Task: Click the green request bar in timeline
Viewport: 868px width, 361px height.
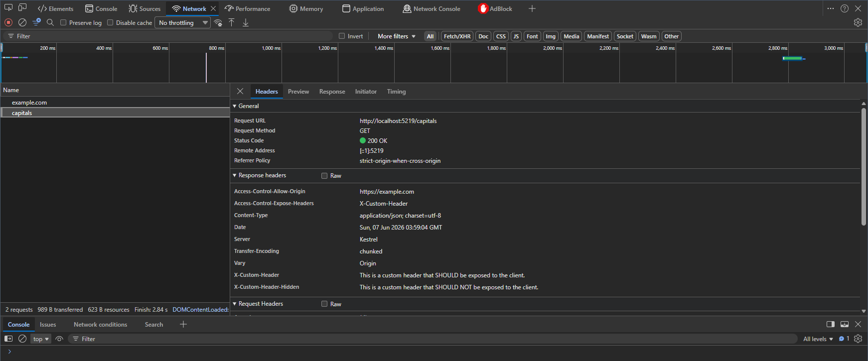Action: tap(792, 58)
